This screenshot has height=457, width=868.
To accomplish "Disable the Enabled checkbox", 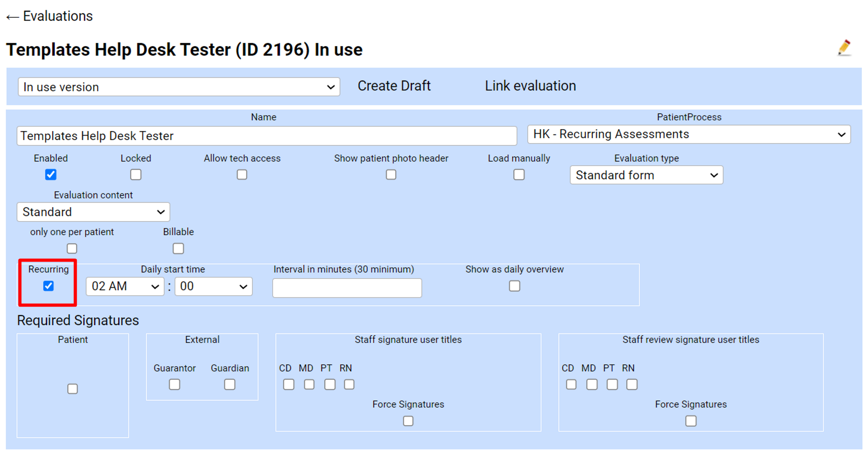I will [x=51, y=175].
